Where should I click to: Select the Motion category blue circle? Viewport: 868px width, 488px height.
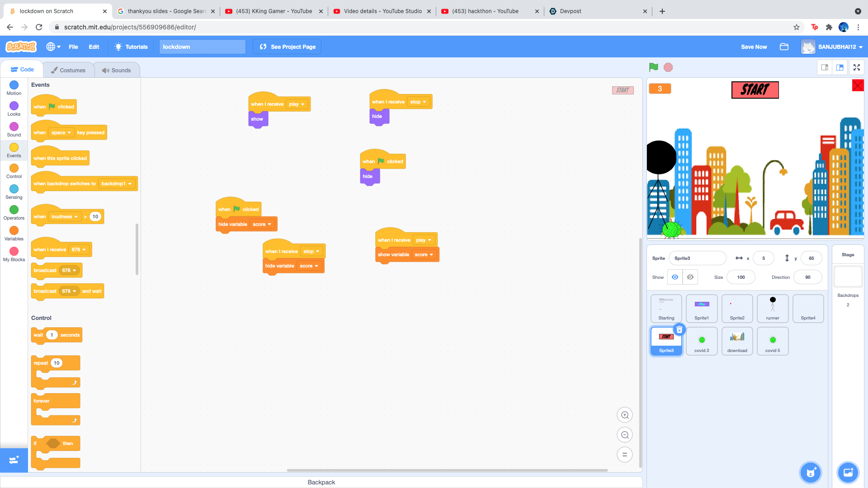pos(14,85)
